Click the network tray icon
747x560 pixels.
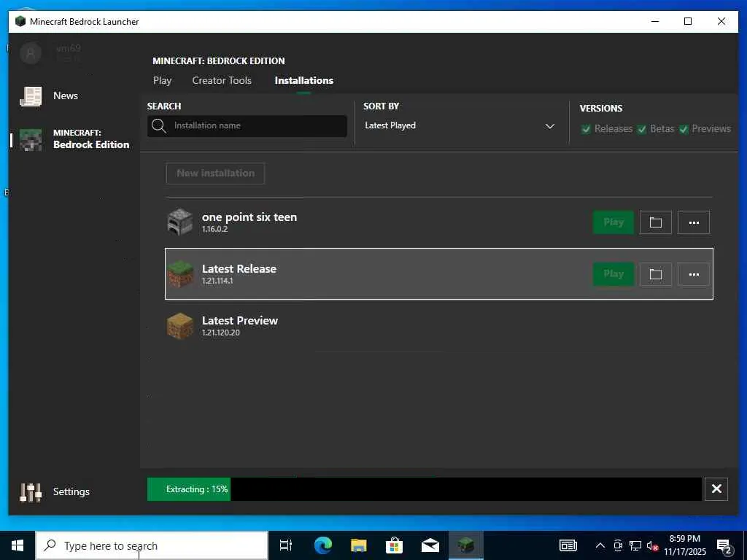click(635, 545)
